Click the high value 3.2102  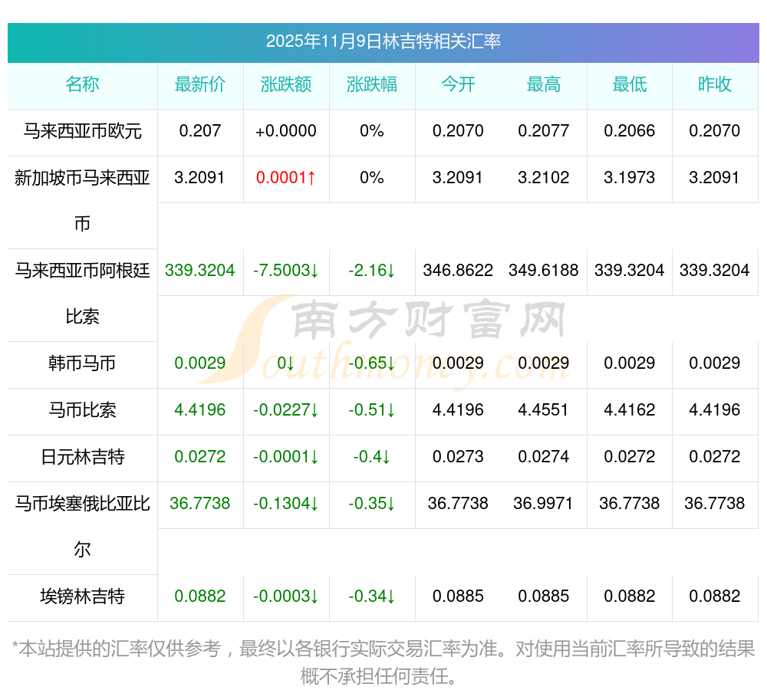tap(544, 177)
